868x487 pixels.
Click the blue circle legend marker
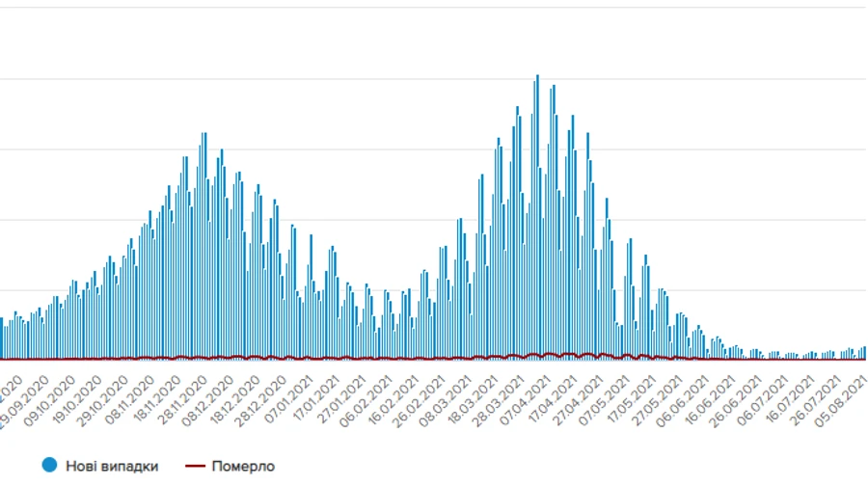[49, 466]
